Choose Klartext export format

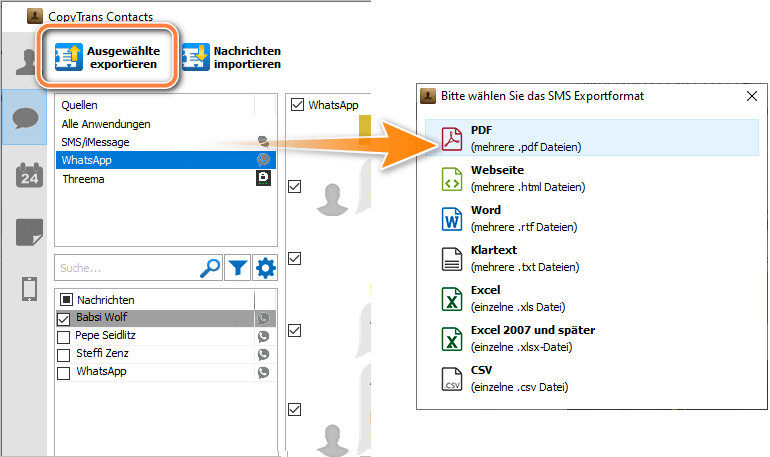pos(591,258)
